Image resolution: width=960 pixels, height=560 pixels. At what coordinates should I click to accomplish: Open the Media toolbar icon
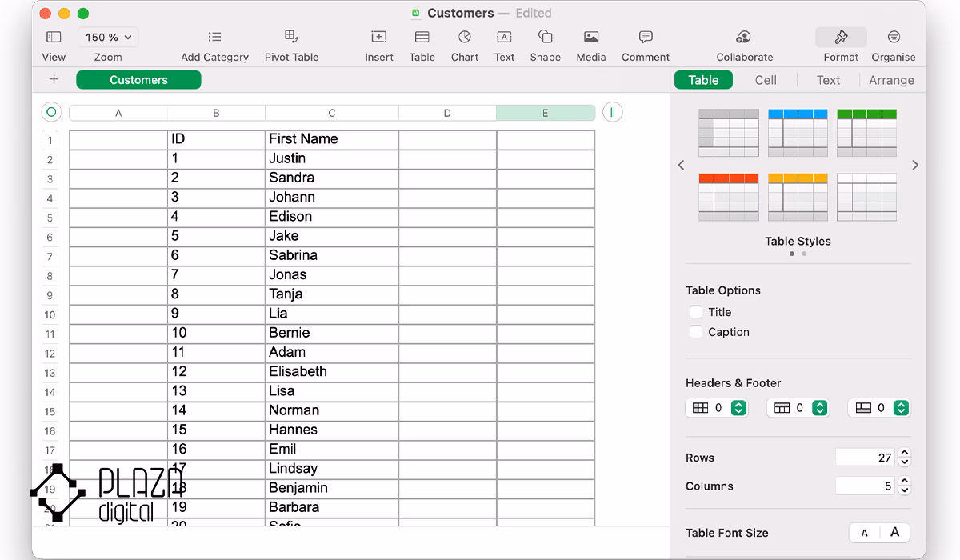[x=591, y=46]
